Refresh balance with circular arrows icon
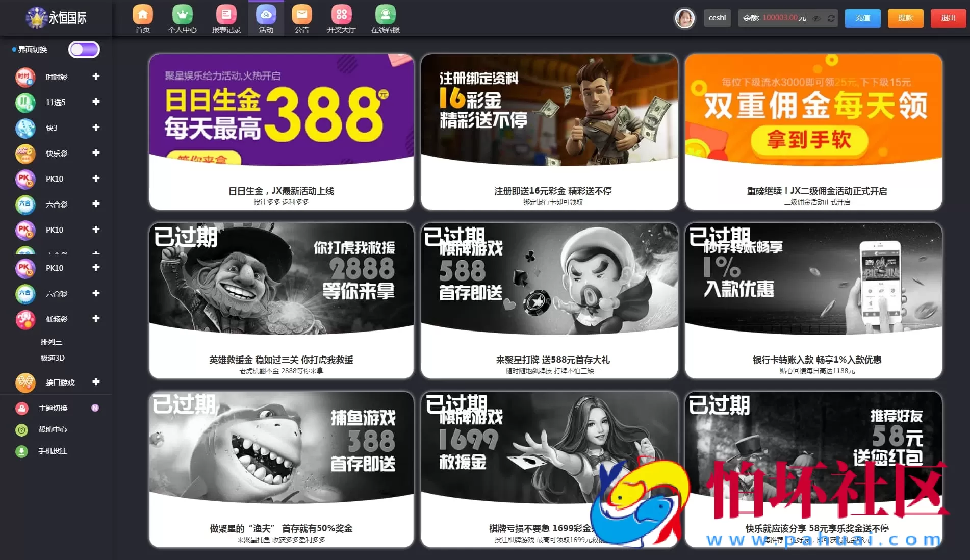Image resolution: width=970 pixels, height=560 pixels. [831, 18]
